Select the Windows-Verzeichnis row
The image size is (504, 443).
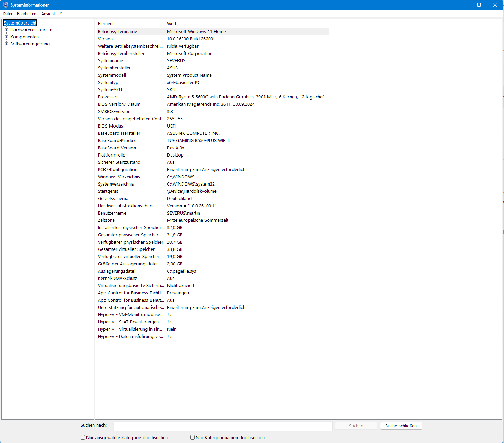click(212, 177)
